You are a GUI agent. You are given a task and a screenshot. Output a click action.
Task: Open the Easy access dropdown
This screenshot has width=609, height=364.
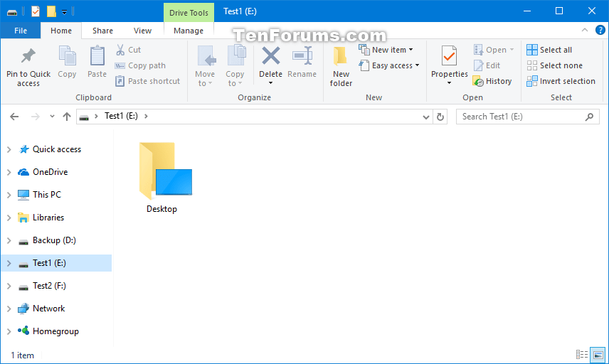[x=388, y=65]
